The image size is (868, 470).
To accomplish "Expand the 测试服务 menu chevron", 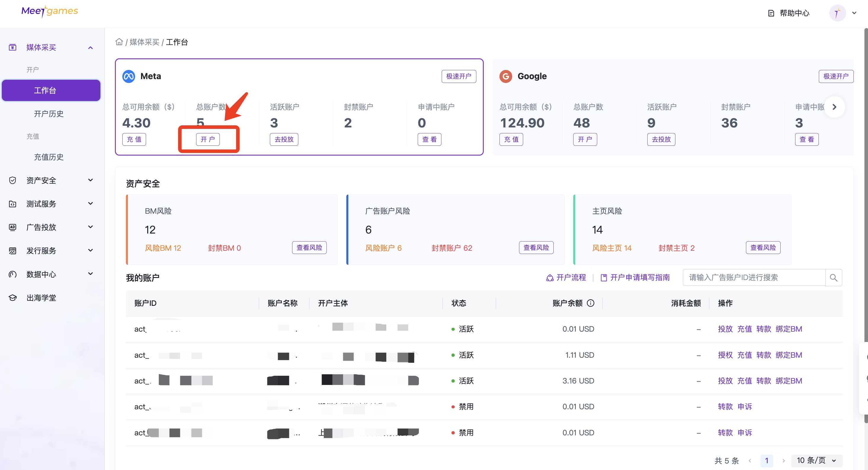I will click(90, 203).
